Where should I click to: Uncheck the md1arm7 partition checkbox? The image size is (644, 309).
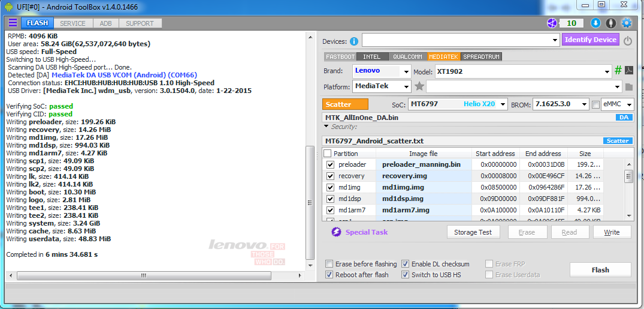[330, 210]
